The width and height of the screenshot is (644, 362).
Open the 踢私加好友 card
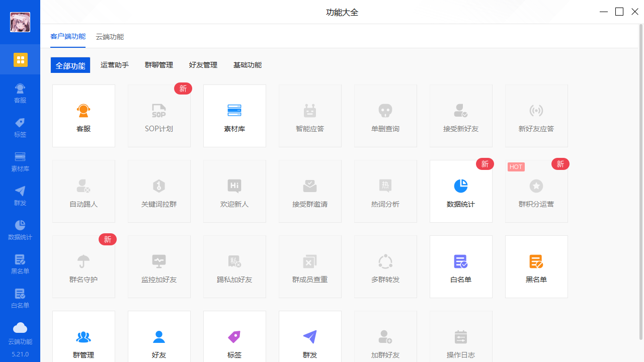point(234,266)
